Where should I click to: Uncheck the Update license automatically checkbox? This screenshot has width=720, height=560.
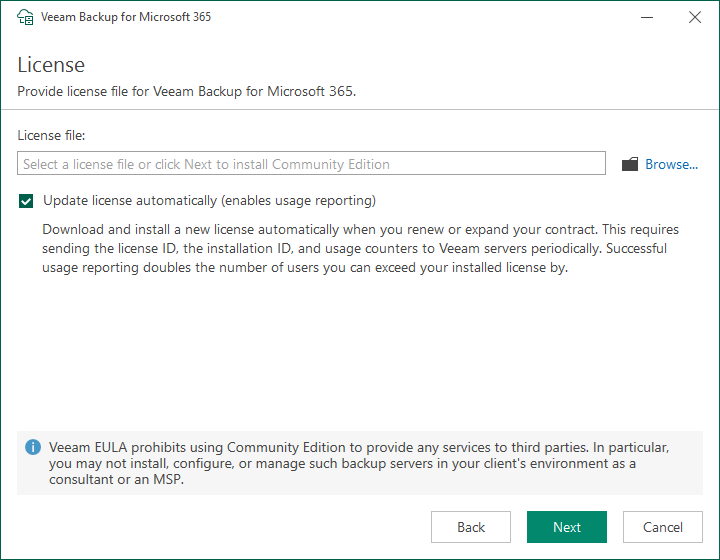click(26, 201)
